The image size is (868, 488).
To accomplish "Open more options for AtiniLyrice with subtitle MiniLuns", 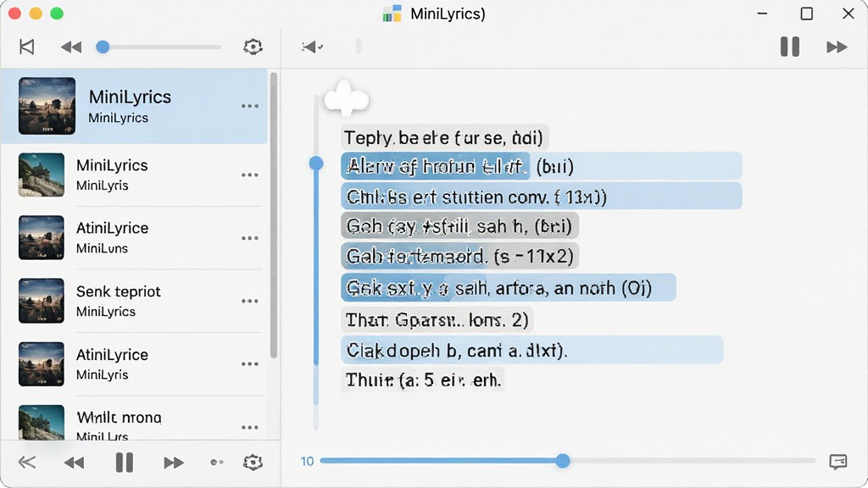I will click(x=250, y=238).
